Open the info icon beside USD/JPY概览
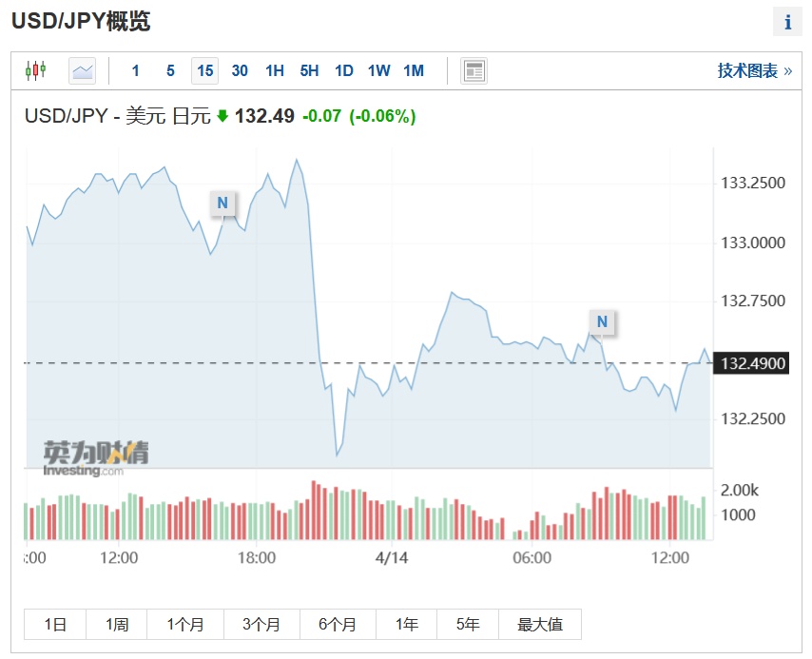The width and height of the screenshot is (812, 659). [x=787, y=22]
